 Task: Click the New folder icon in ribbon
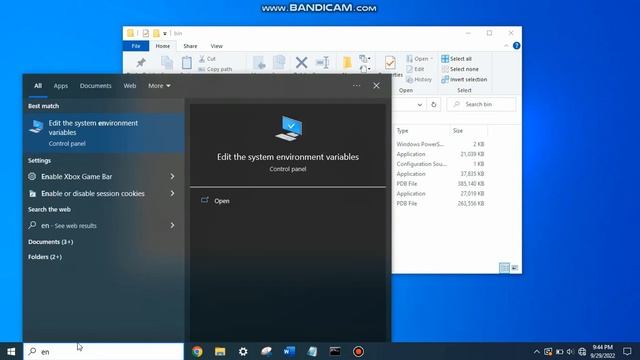tap(347, 62)
